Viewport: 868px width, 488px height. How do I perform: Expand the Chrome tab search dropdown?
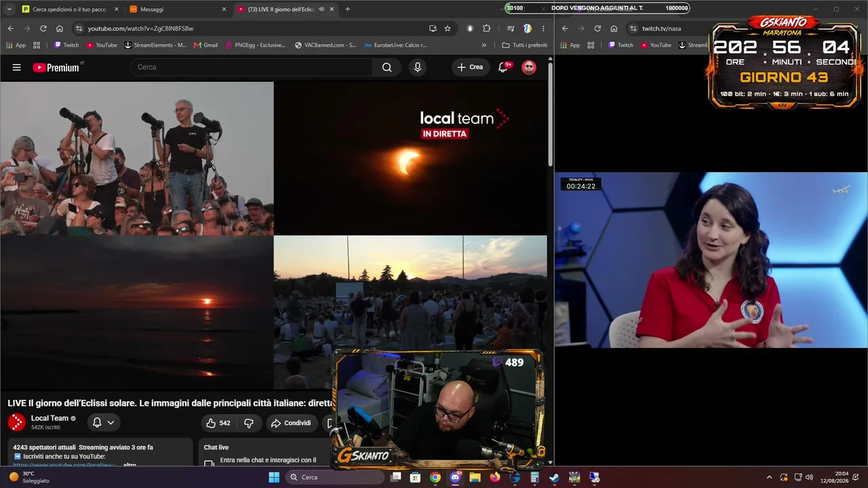(9, 9)
